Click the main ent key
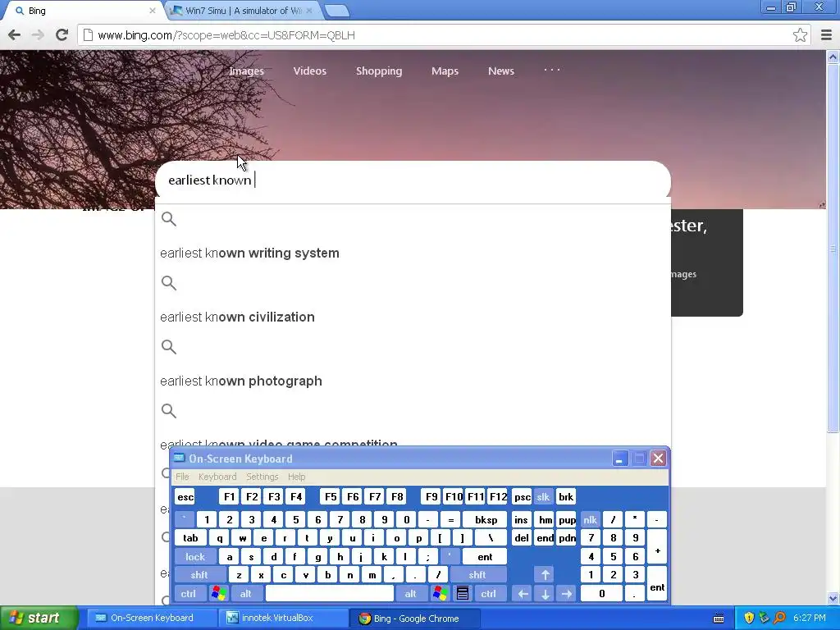This screenshot has height=630, width=840. coord(485,557)
